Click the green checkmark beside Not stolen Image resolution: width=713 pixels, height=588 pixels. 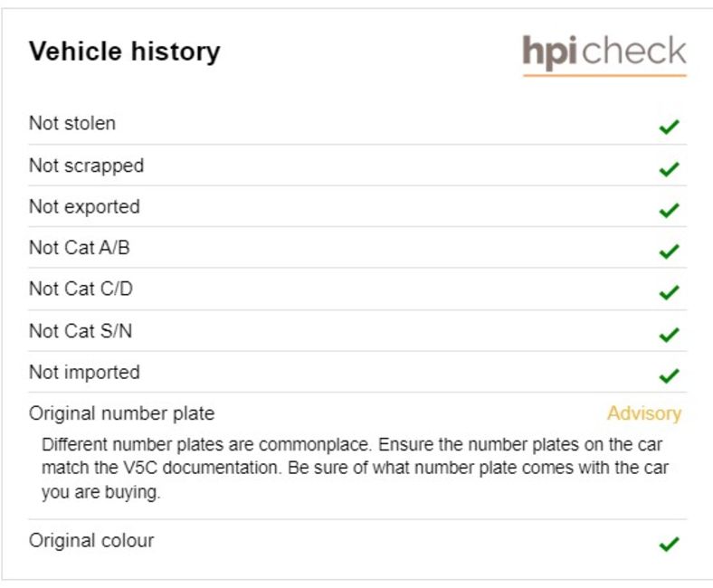(669, 127)
